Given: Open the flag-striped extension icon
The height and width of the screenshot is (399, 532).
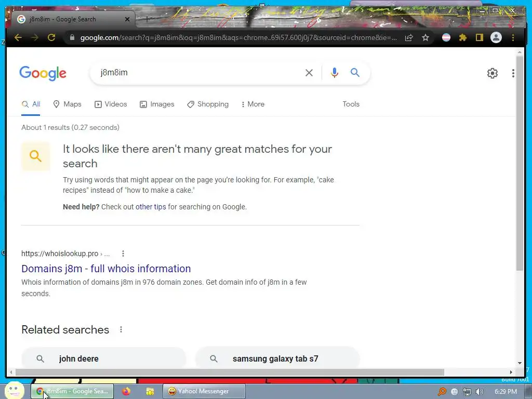Looking at the screenshot, I should coord(446,37).
